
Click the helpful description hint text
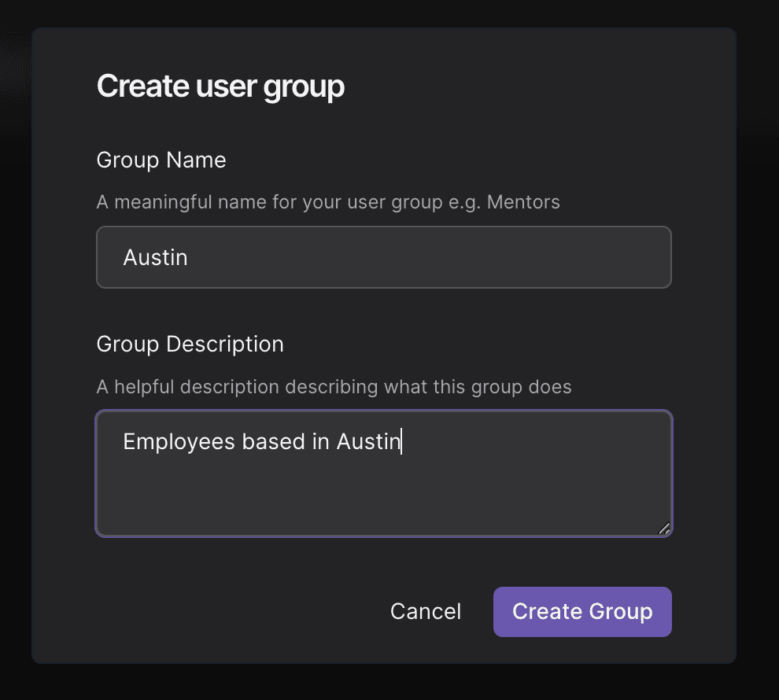[334, 387]
